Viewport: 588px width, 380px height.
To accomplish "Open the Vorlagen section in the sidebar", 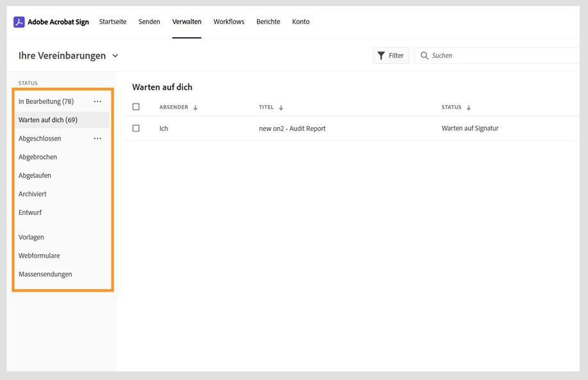I will point(31,237).
